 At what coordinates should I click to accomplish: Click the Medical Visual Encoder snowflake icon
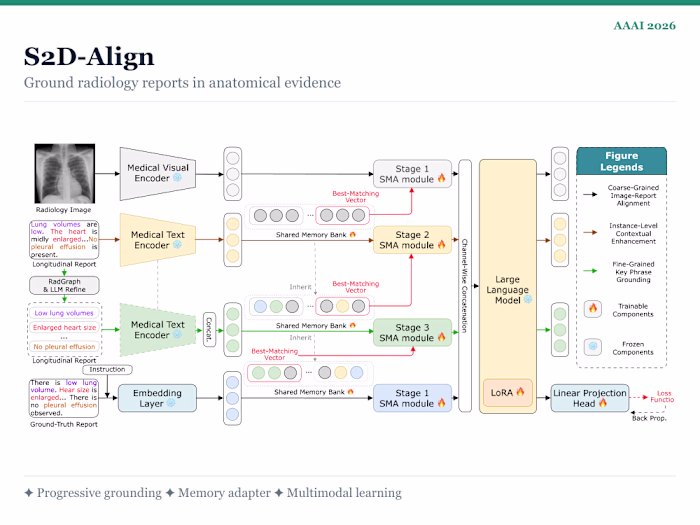tap(177, 178)
